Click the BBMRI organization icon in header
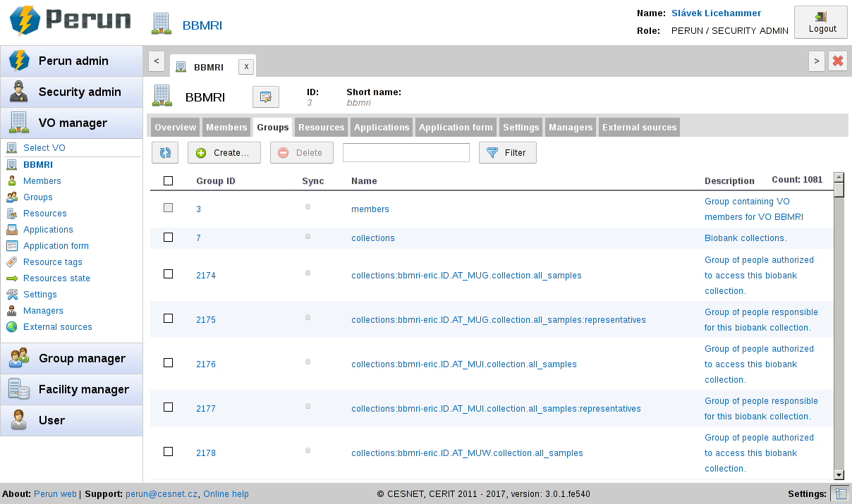 [x=162, y=23]
